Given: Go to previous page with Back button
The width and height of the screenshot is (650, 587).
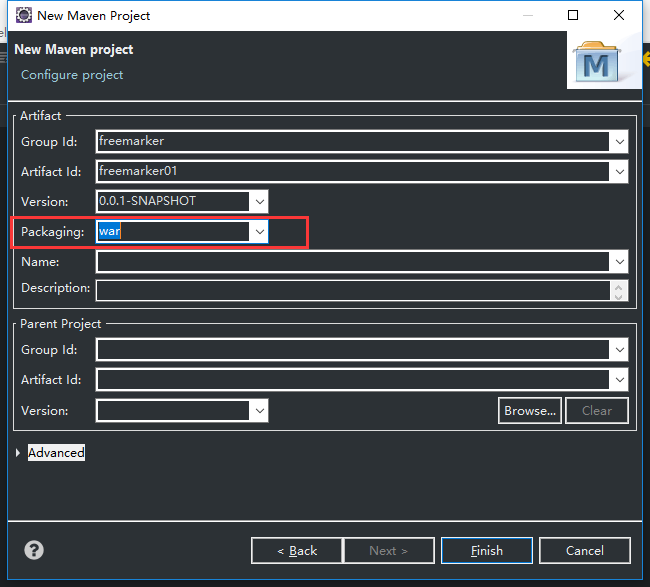Looking at the screenshot, I should pyautogui.click(x=297, y=551).
